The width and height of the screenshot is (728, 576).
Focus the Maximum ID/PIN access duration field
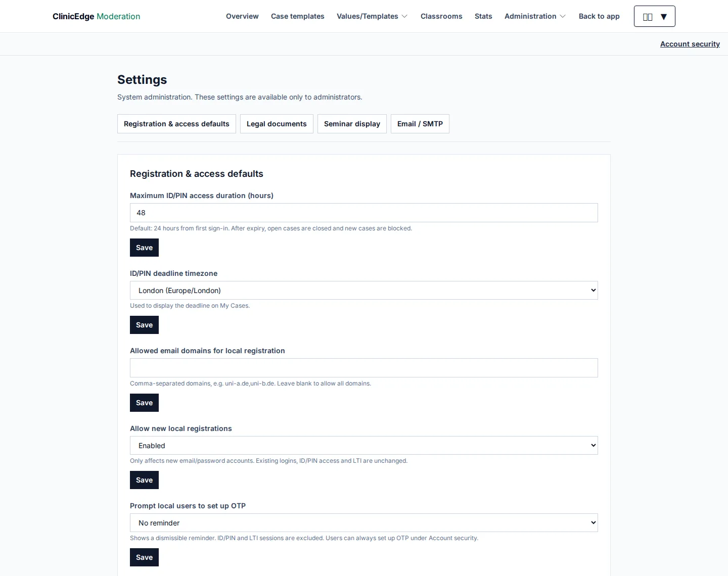[x=364, y=213]
